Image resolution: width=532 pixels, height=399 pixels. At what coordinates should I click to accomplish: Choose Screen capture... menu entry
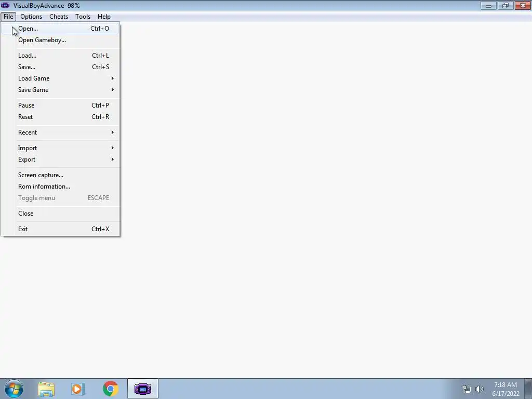60,175
